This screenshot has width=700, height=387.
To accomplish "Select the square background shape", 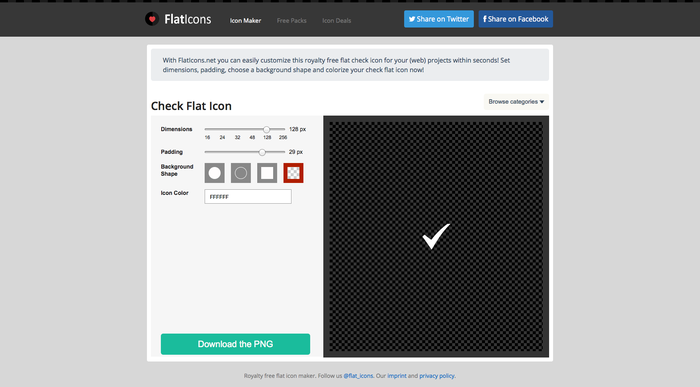I will (267, 173).
